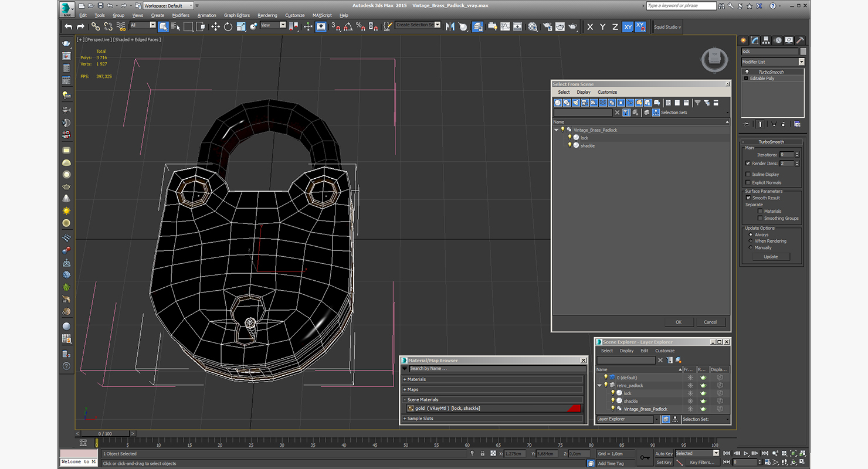The width and height of the screenshot is (868, 469).
Task: Enable the Isoline Display checkbox
Action: pyautogui.click(x=748, y=174)
